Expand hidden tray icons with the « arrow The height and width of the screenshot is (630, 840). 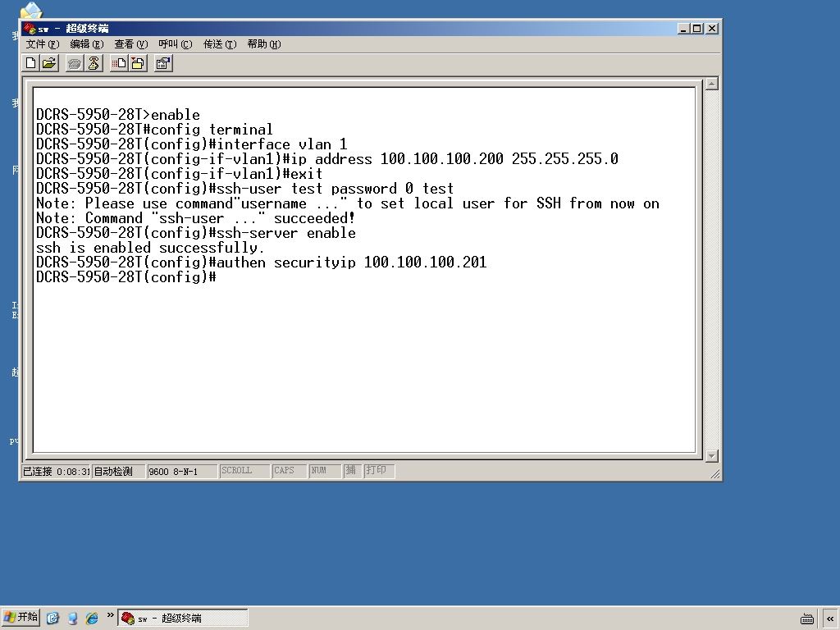coord(830,619)
